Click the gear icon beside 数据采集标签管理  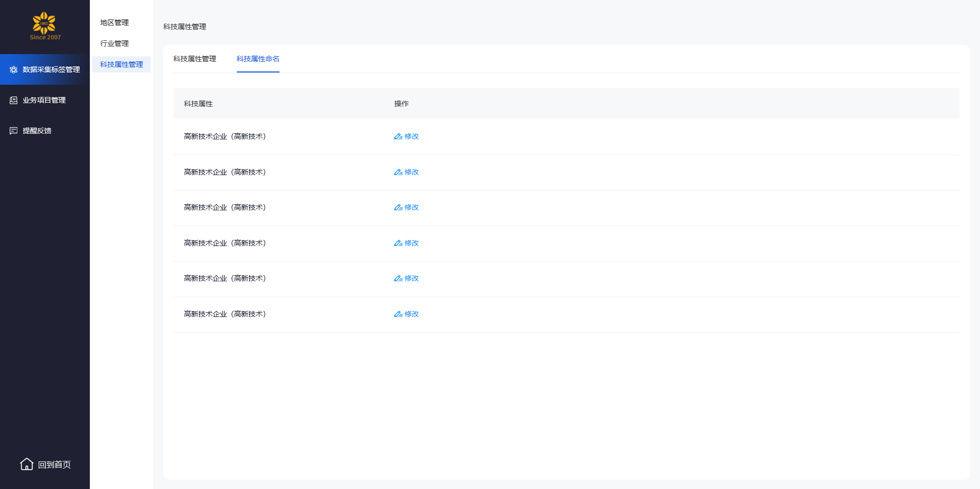pos(14,69)
